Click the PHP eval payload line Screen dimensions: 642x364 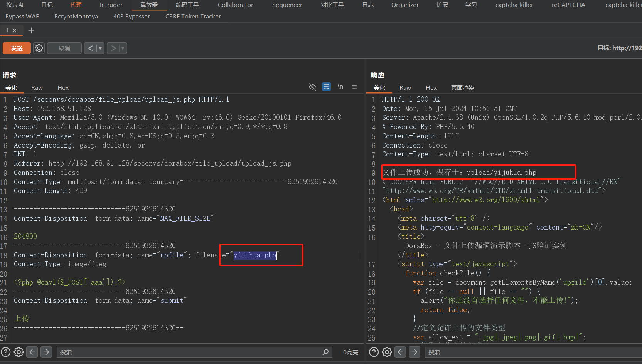pyautogui.click(x=70, y=282)
